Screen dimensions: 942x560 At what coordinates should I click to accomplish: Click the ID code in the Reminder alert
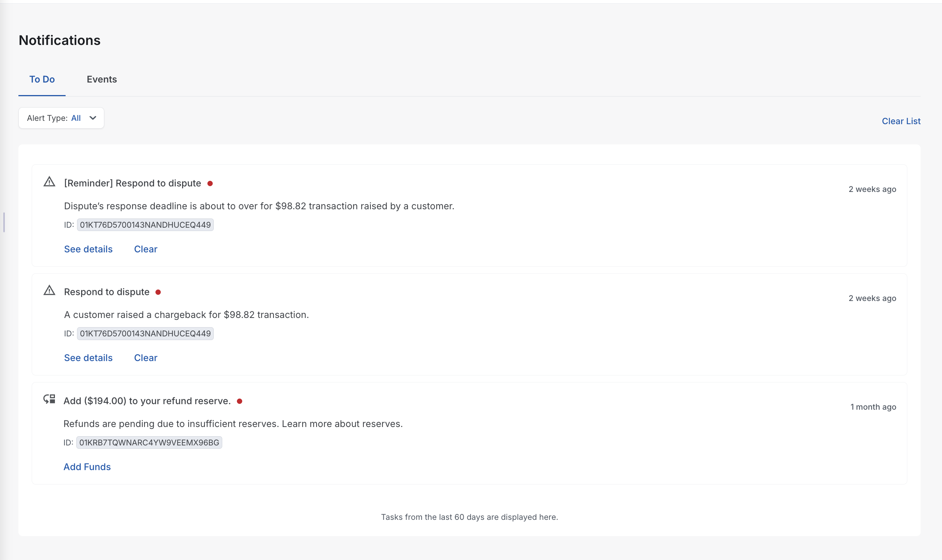[x=145, y=225]
